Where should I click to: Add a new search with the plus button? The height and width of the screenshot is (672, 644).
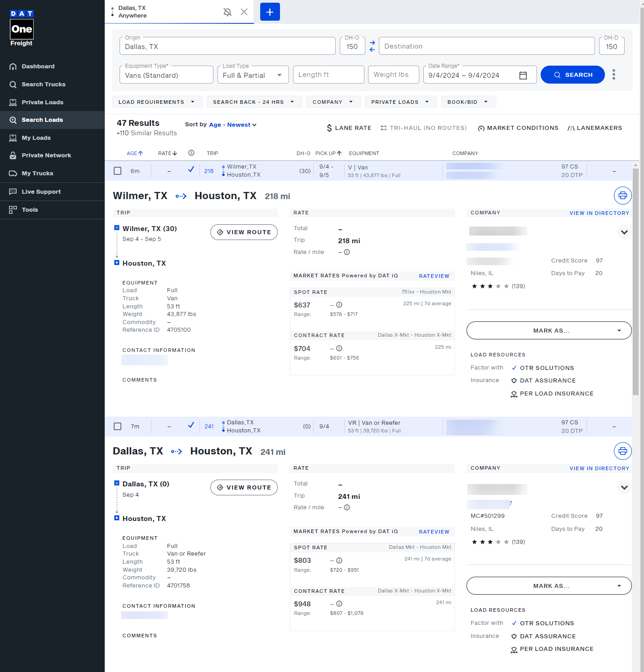click(x=270, y=12)
